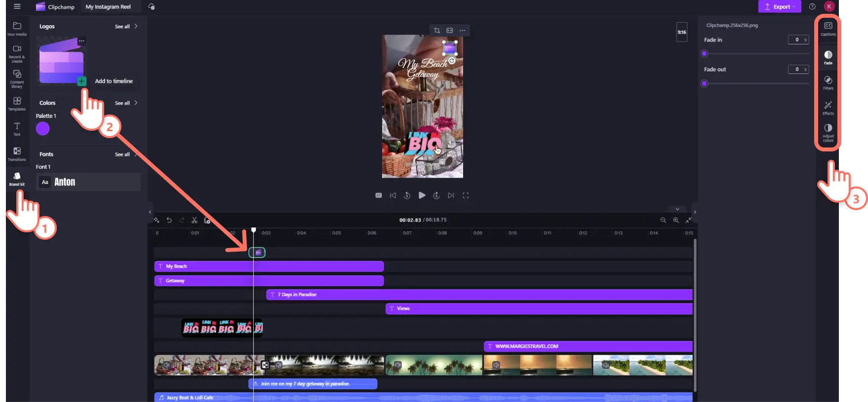
Task: Click the Clipchamp logo
Action: [x=55, y=7]
